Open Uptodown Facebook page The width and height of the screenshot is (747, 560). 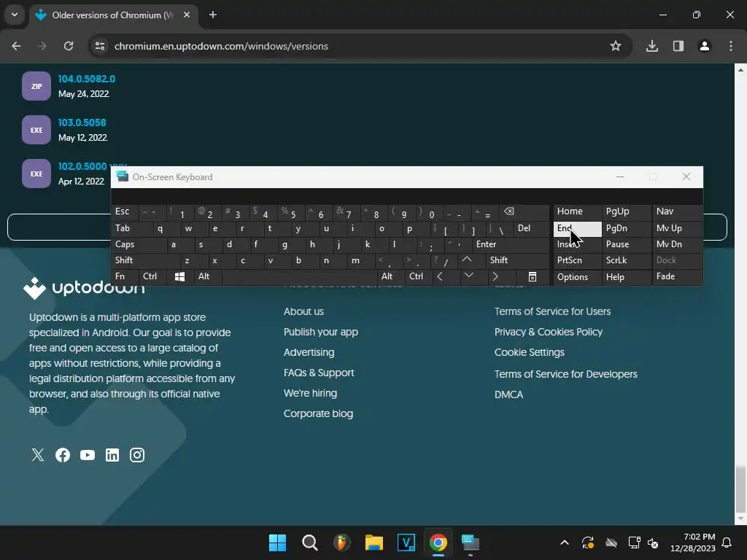point(63,455)
